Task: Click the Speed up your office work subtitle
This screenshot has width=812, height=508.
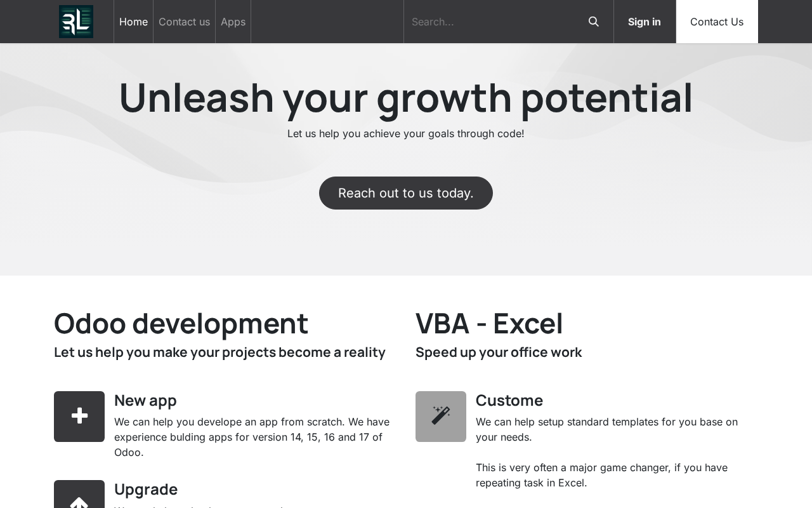Action: point(499,352)
